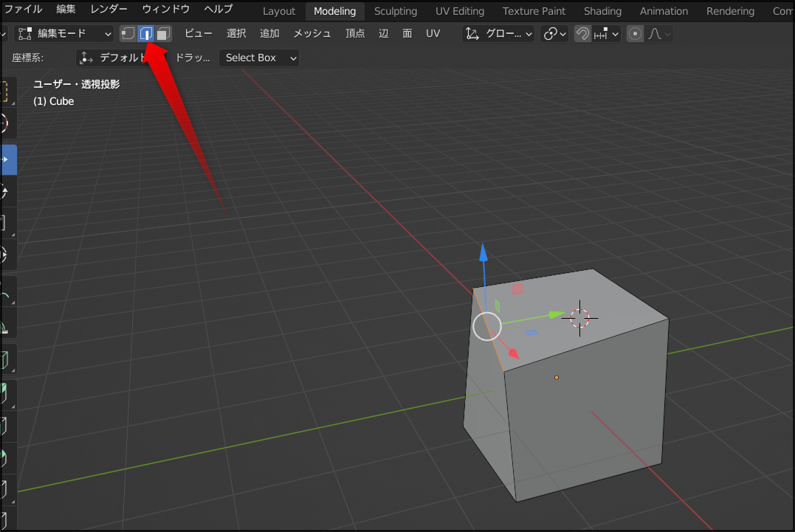Viewport: 795px width, 532px height.
Task: Select vertex select mode icon
Action: (128, 34)
